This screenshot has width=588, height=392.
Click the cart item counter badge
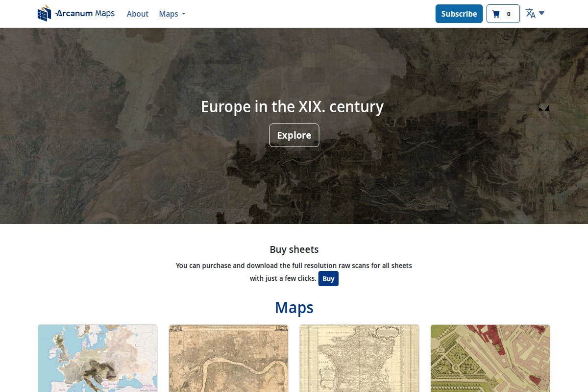[x=509, y=13]
